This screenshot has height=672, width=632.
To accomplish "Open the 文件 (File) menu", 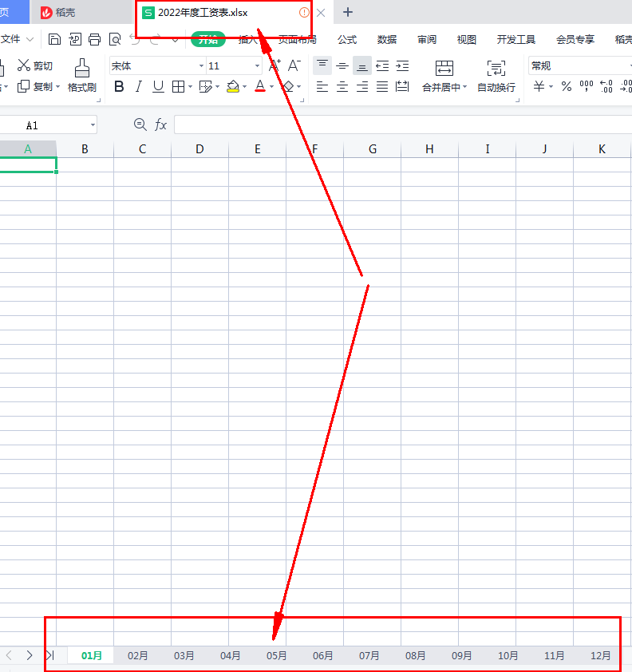I will tap(17, 39).
